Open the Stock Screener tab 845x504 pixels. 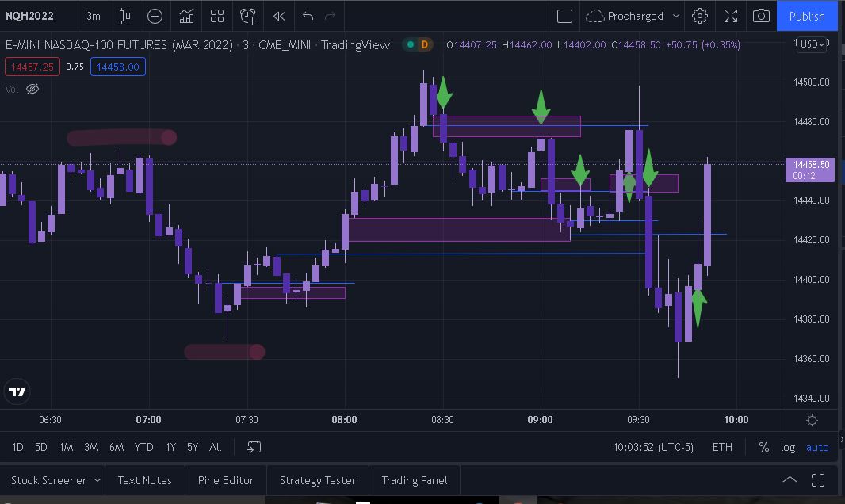tap(48, 480)
